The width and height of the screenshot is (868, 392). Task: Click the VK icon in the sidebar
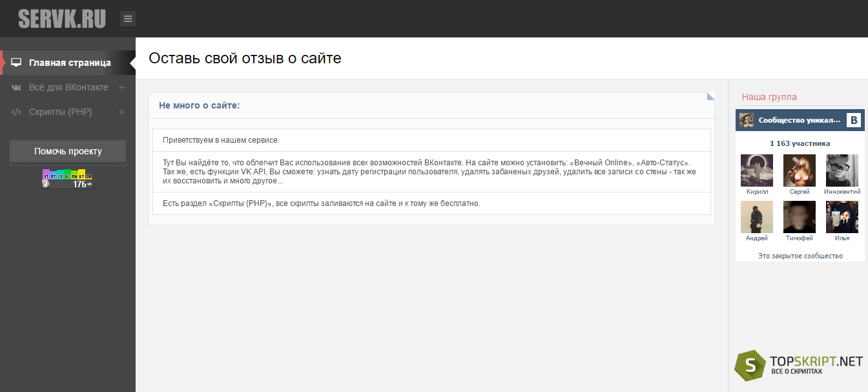coord(17,87)
